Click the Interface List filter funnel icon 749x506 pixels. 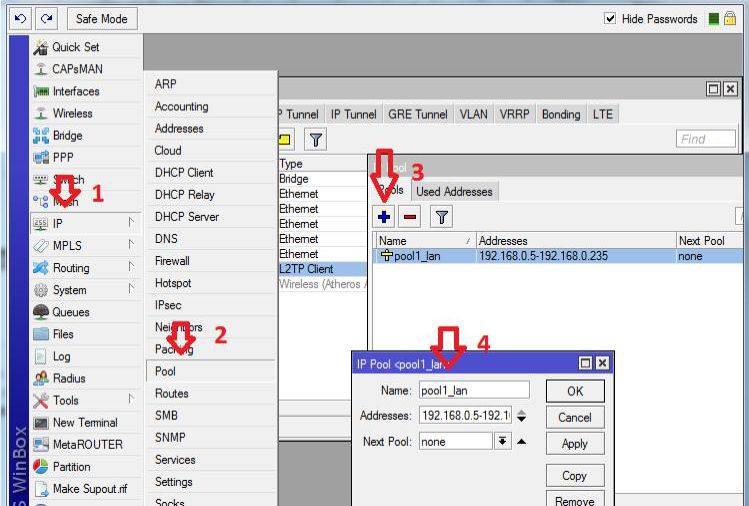coord(316,140)
